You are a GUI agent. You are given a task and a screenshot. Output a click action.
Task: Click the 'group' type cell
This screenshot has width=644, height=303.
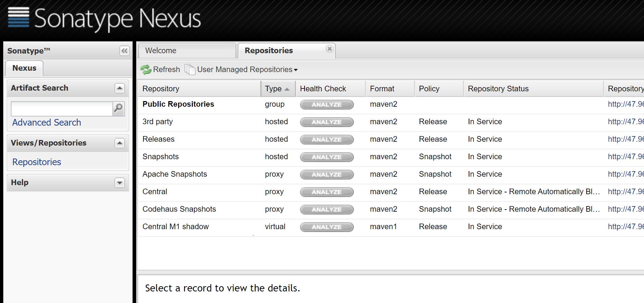point(275,105)
